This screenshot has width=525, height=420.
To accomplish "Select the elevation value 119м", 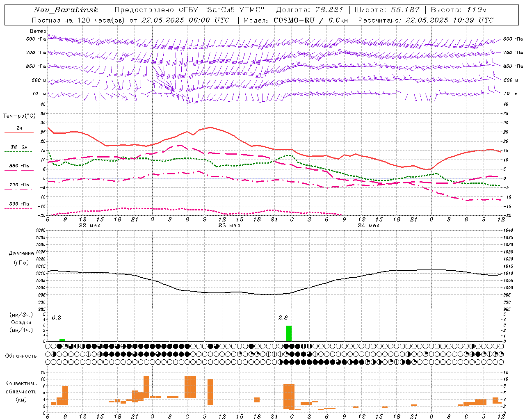I will (477, 10).
